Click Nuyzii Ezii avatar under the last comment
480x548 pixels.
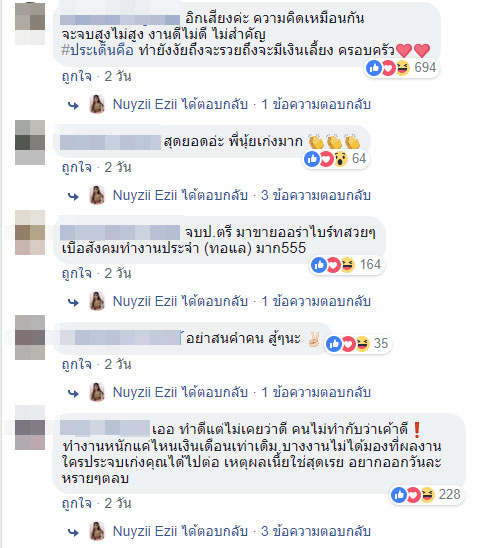[x=97, y=531]
